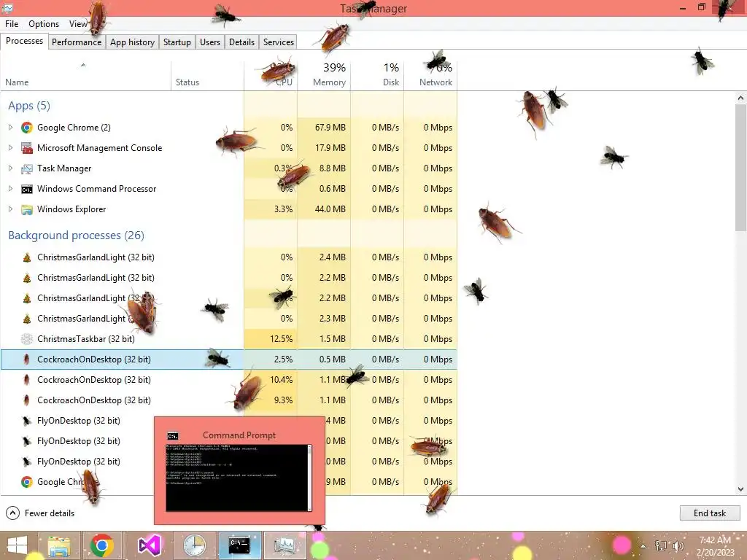The width and height of the screenshot is (747, 560).
Task: Click the Windows Explorer row icon
Action: (x=27, y=209)
